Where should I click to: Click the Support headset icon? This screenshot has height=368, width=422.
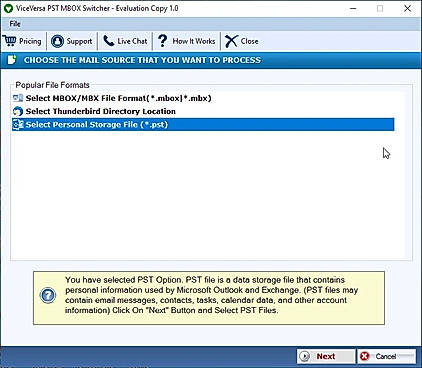coord(57,41)
